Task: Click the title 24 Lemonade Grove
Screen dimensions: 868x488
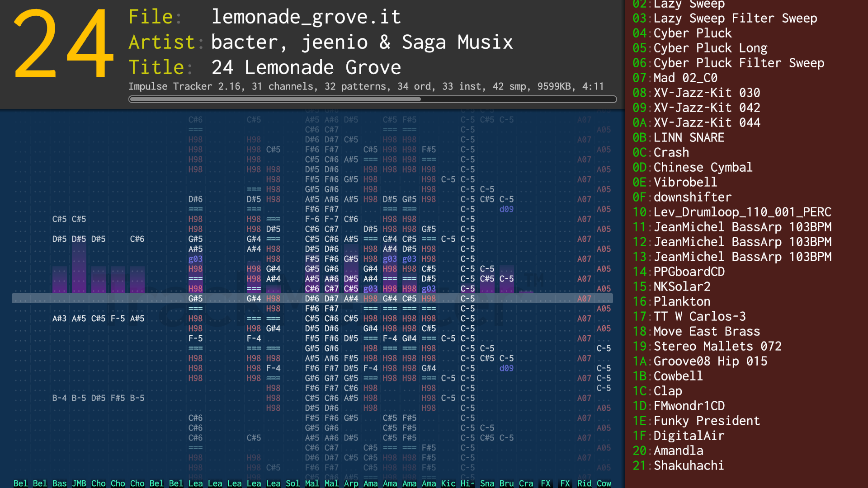Action: coord(306,68)
